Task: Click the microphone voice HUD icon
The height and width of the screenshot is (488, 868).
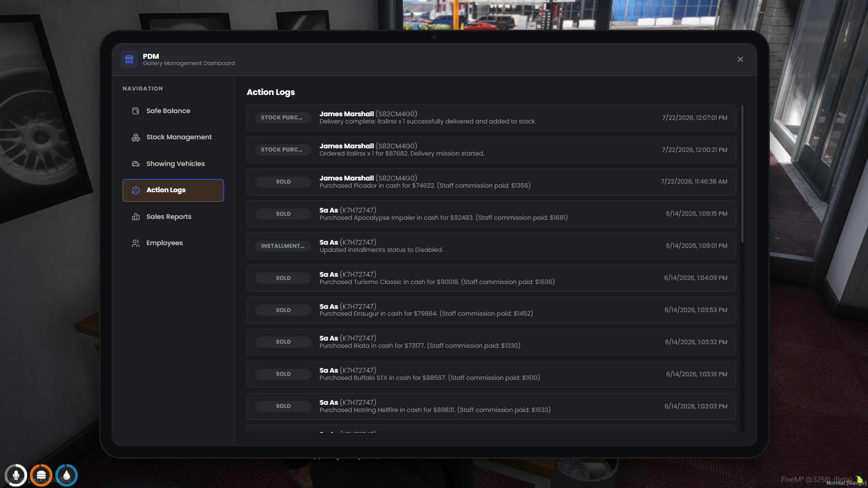Action: (16, 475)
